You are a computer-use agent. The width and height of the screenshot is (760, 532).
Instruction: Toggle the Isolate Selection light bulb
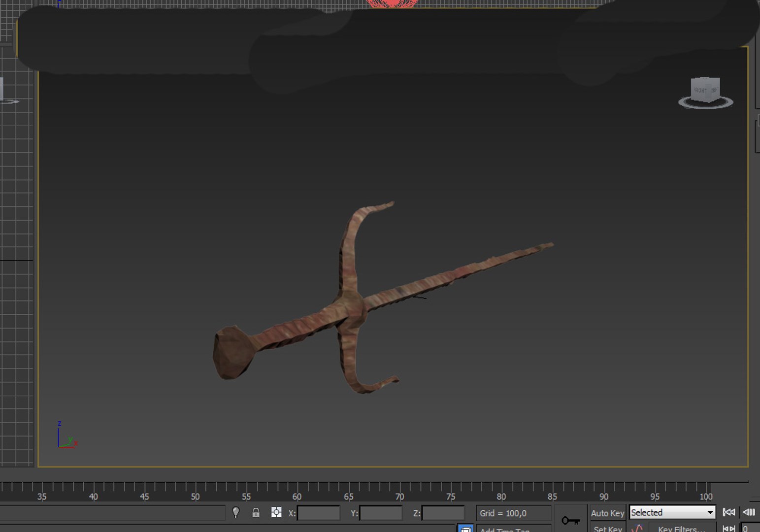click(x=235, y=513)
